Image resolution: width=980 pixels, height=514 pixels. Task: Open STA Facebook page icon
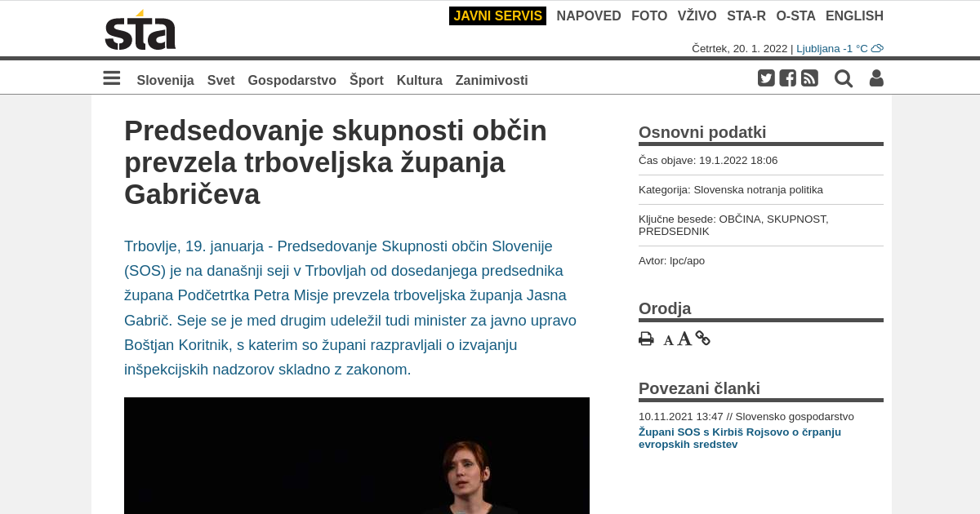click(788, 78)
